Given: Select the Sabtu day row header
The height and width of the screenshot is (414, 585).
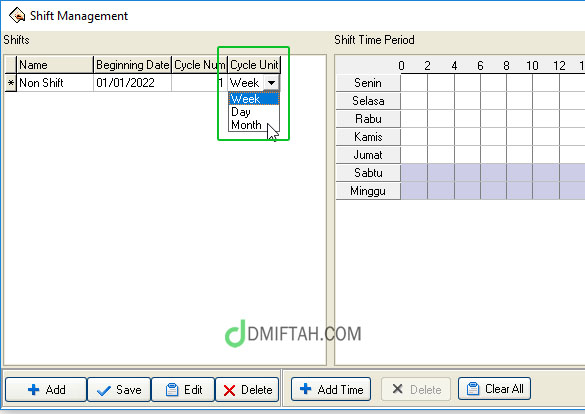Looking at the screenshot, I should pos(368,172).
